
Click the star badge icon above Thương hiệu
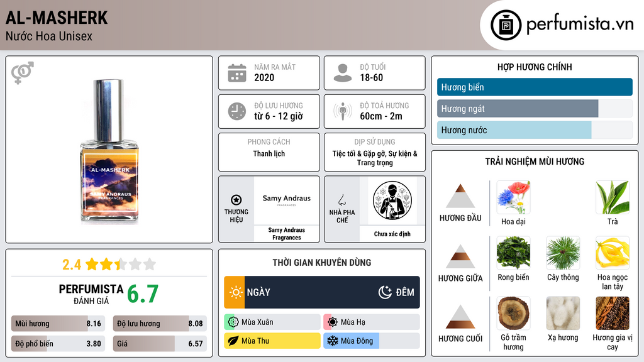pos(236,200)
